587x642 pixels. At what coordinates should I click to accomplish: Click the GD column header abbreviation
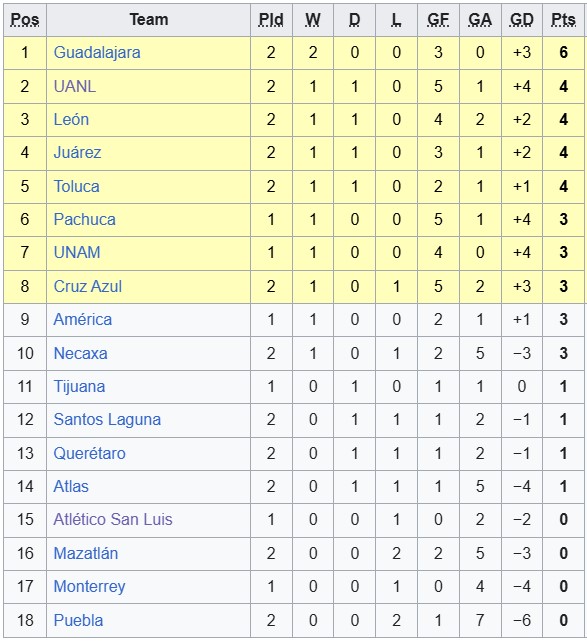click(522, 20)
